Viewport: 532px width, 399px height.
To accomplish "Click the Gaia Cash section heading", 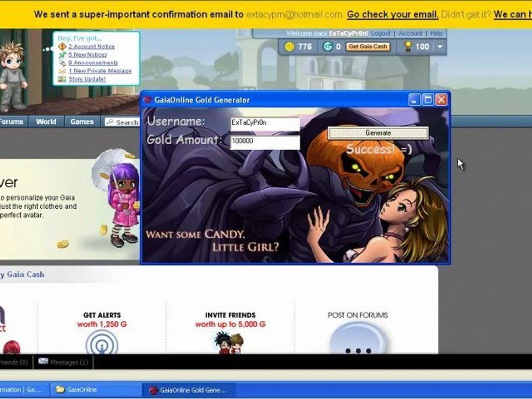I will [x=23, y=274].
